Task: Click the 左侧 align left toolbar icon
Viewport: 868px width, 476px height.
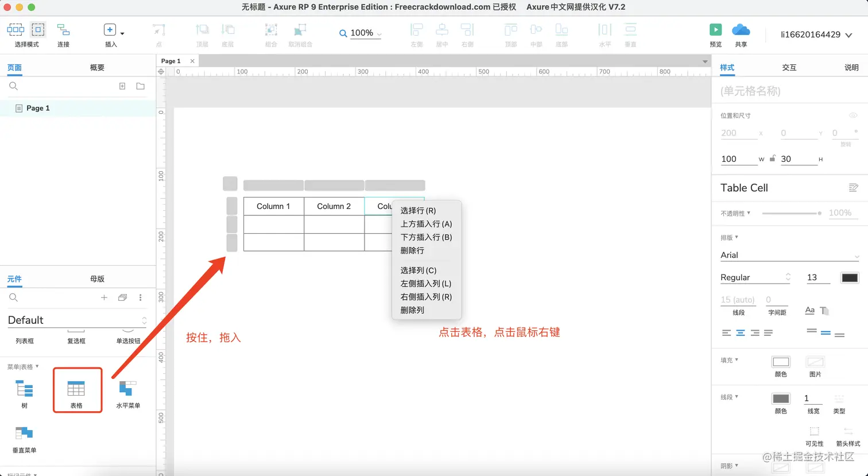Action: click(x=417, y=30)
